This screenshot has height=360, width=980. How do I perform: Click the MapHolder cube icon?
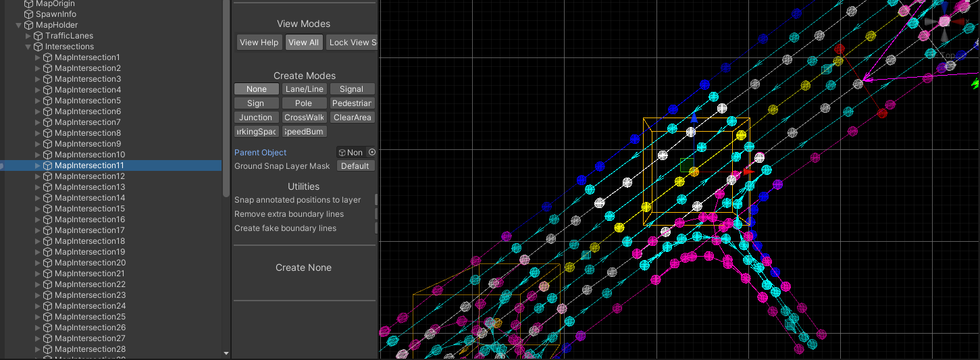tap(29, 25)
